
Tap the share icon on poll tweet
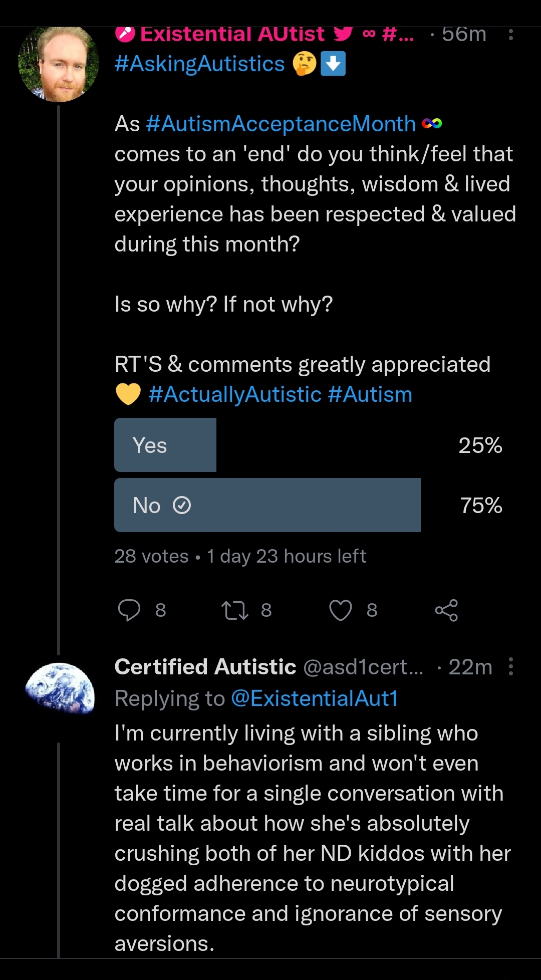click(x=446, y=610)
